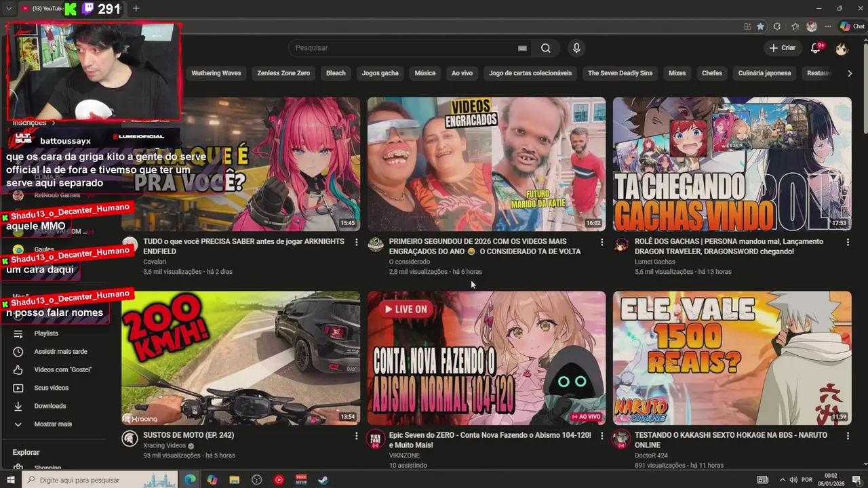
Task: Open the Xracing Videos channel link
Action: pyautogui.click(x=164, y=446)
